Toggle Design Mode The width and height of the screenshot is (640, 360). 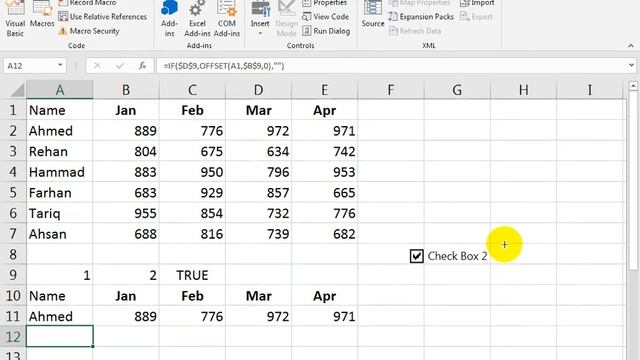[287, 19]
